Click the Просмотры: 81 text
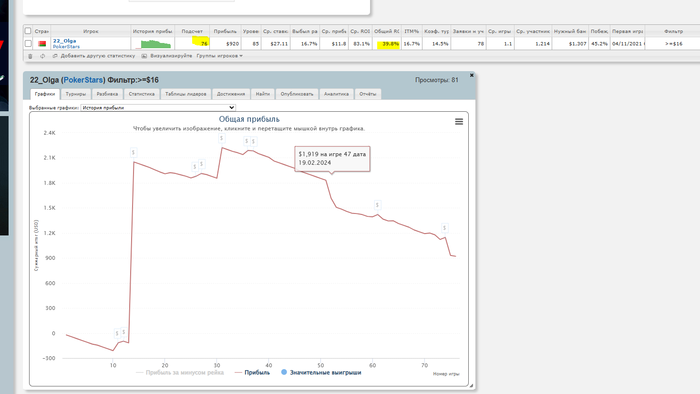 (437, 80)
